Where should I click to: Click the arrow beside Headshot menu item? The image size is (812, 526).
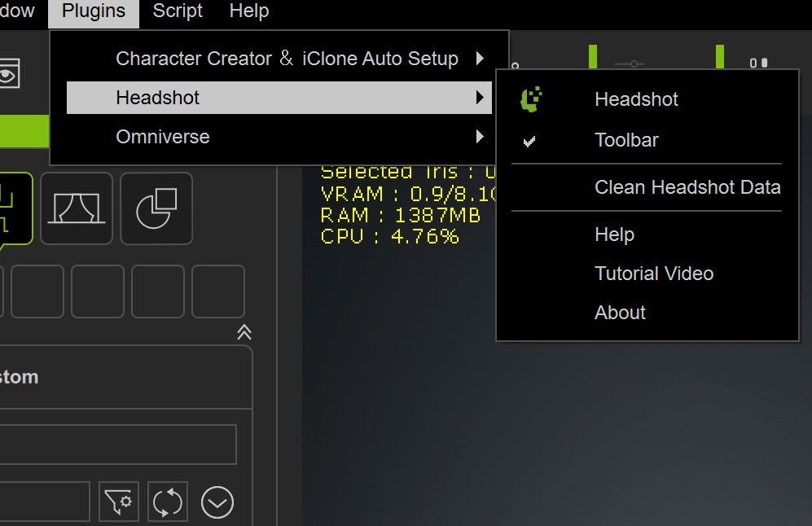pos(480,98)
